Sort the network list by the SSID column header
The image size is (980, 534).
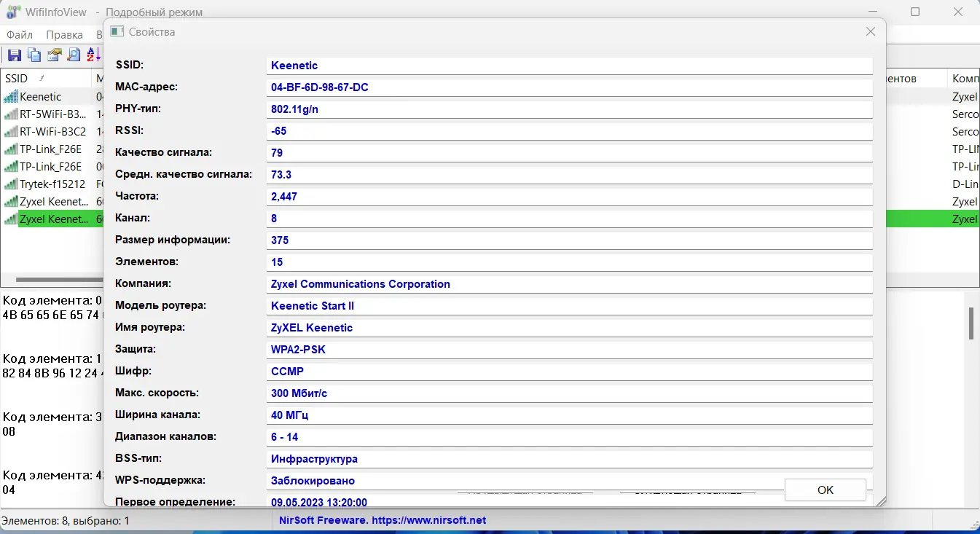click(46, 79)
